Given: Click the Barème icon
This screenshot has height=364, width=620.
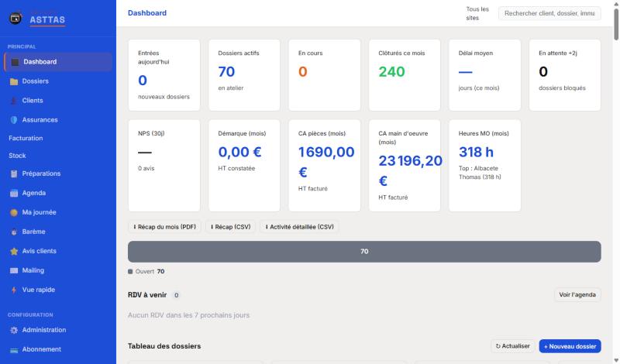Looking at the screenshot, I should (x=14, y=232).
